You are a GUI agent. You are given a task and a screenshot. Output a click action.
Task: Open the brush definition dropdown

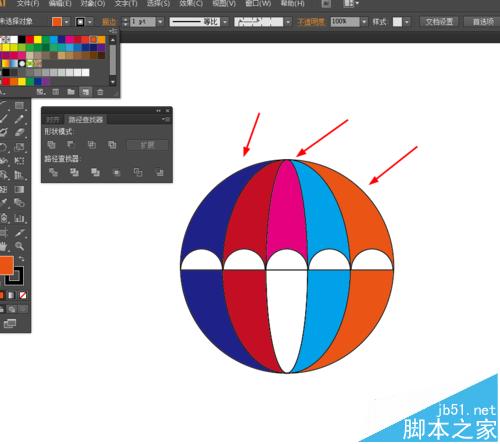coord(288,22)
